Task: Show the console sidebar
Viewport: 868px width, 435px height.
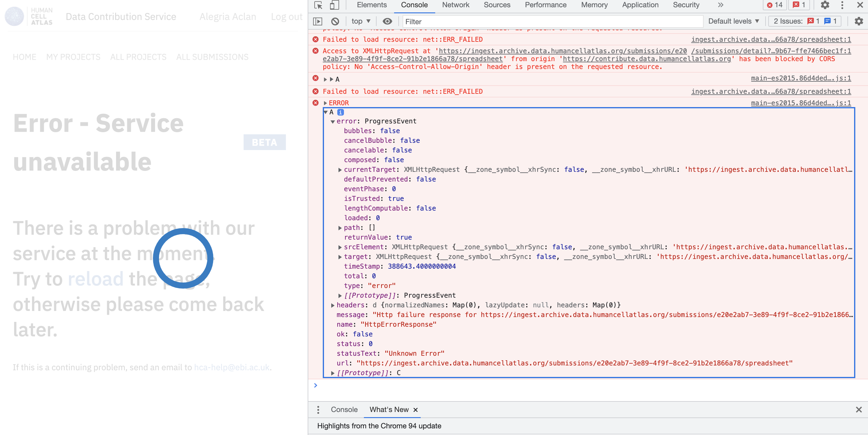Action: click(317, 21)
